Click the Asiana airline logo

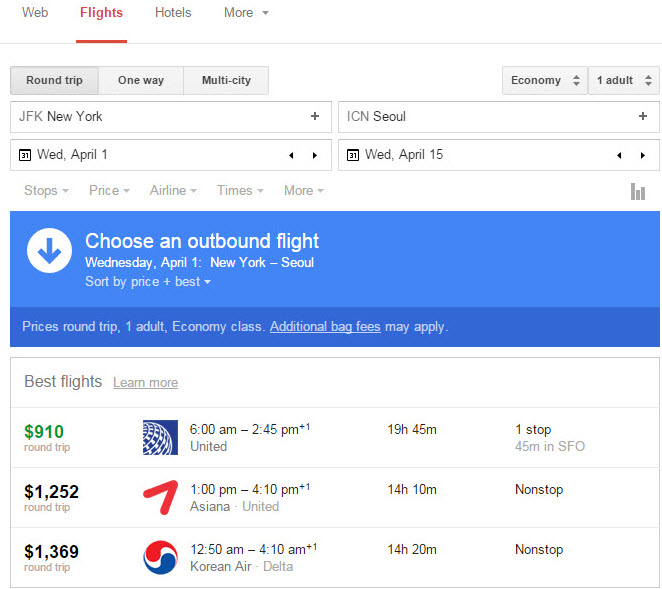[160, 497]
